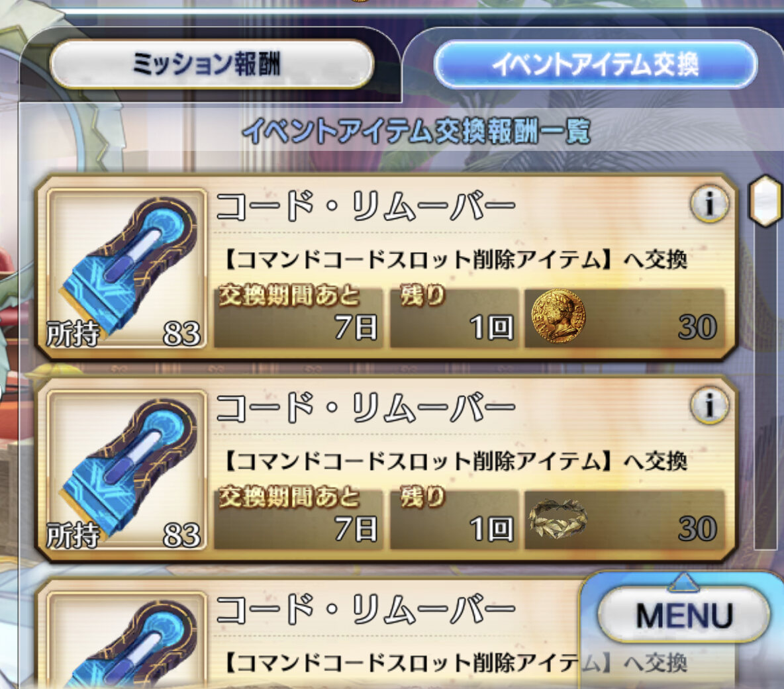Switch to ミッション報酬 tab
The width and height of the screenshot is (784, 689).
point(211,64)
